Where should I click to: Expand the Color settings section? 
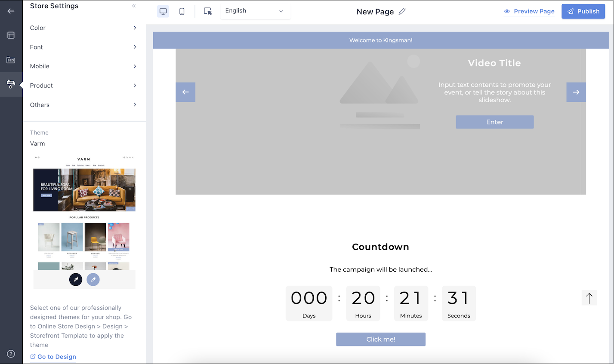pyautogui.click(x=84, y=28)
